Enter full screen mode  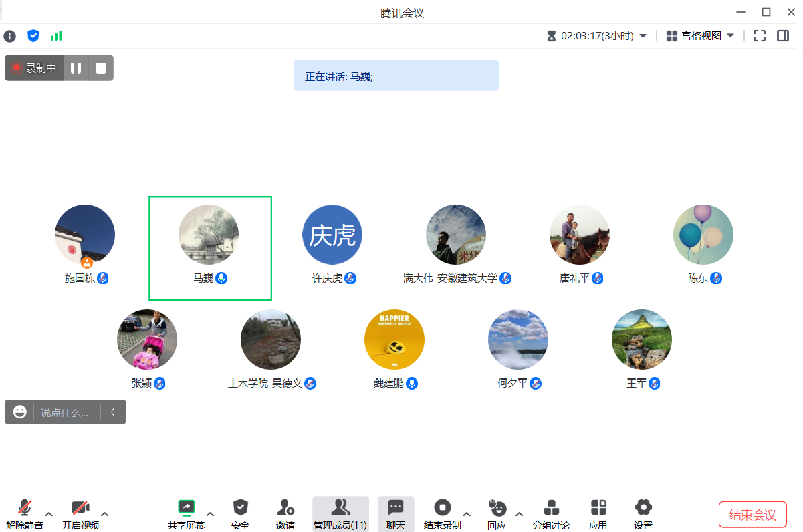[x=760, y=36]
